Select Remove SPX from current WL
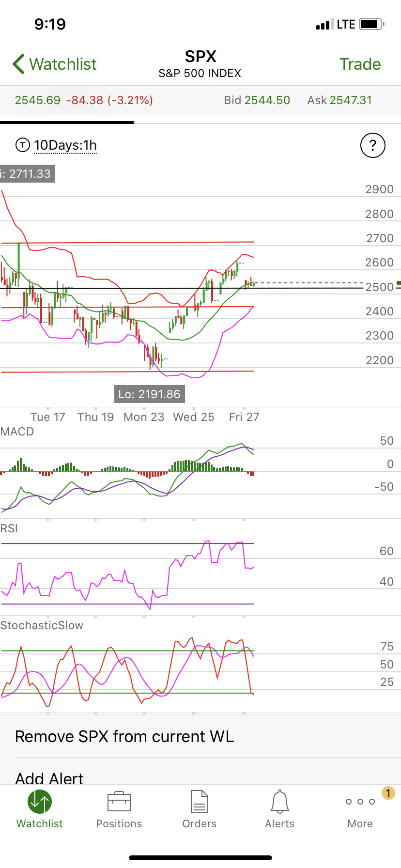Image resolution: width=401 pixels, height=868 pixels. [x=200, y=736]
